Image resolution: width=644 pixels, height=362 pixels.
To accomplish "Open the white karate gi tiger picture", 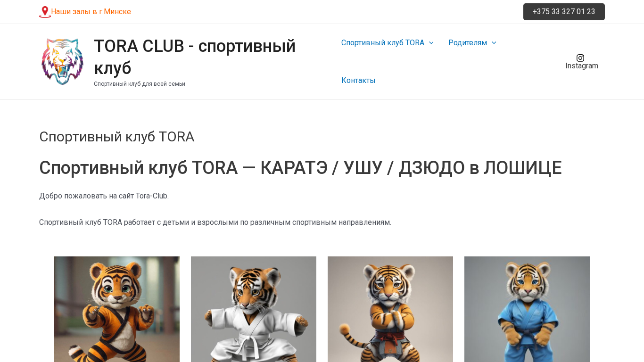I will [x=254, y=309].
